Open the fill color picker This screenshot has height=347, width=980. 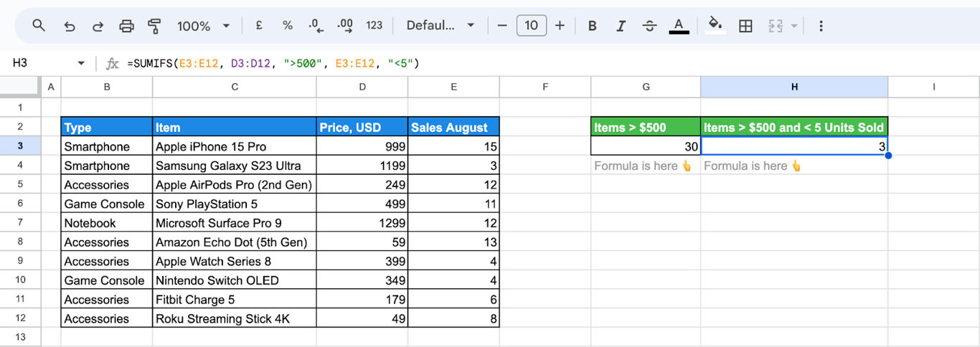click(x=715, y=26)
